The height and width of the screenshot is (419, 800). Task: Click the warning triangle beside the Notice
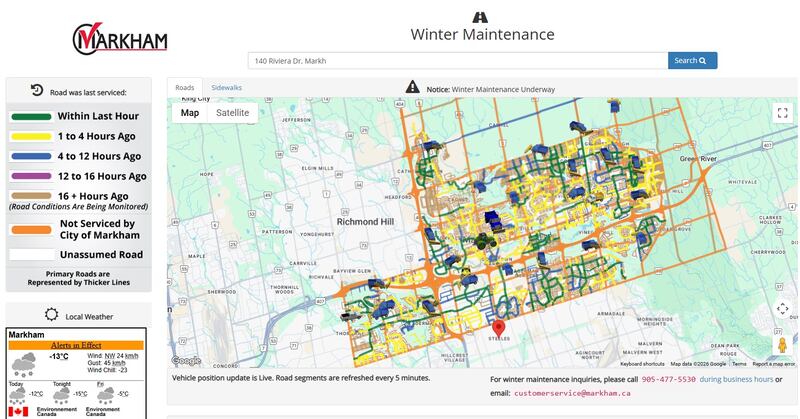coord(413,88)
